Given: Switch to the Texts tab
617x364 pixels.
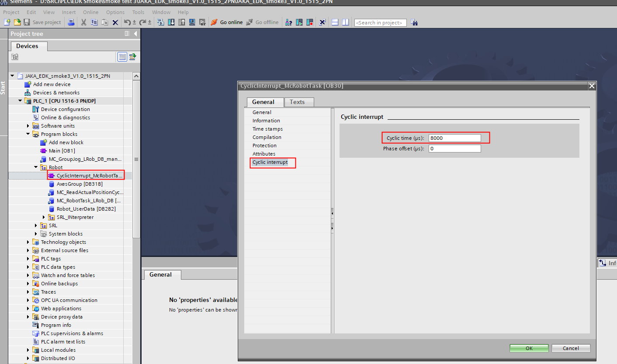Looking at the screenshot, I should [x=297, y=102].
